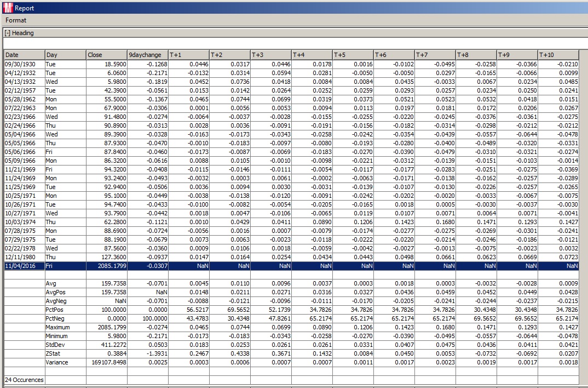Click the PctPos T+2 value 69.5652

pyautogui.click(x=230, y=310)
